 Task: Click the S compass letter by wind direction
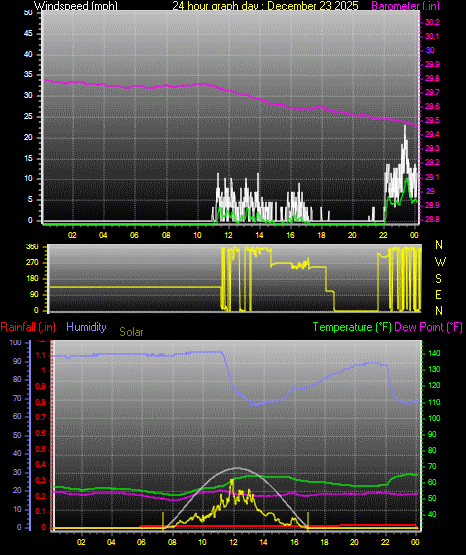click(x=438, y=279)
